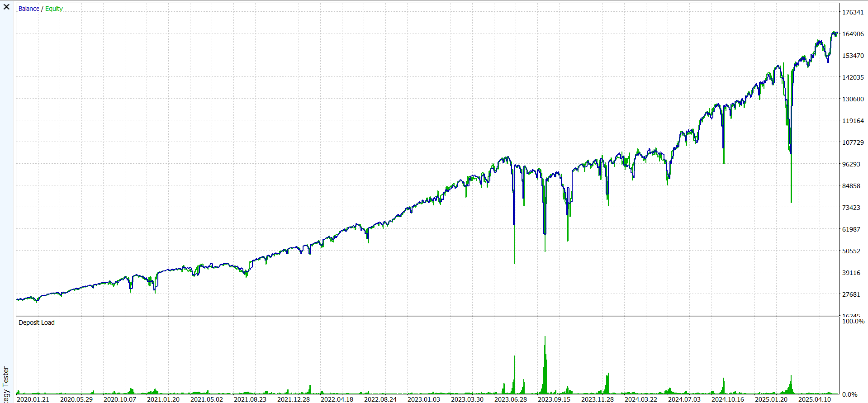Select the 2023.06.28 date on timeline
The height and width of the screenshot is (403, 868).
pyautogui.click(x=510, y=399)
